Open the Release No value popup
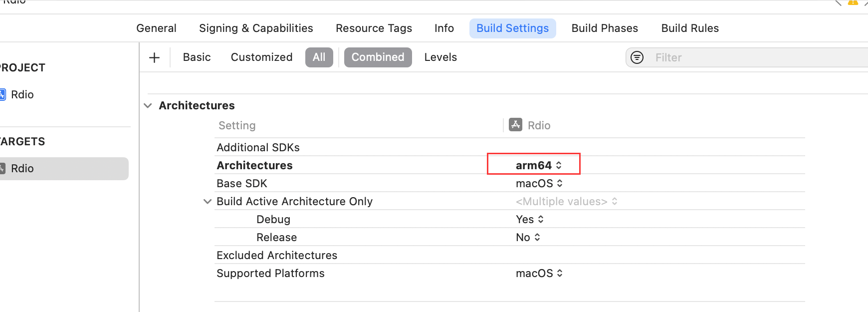 (x=528, y=238)
